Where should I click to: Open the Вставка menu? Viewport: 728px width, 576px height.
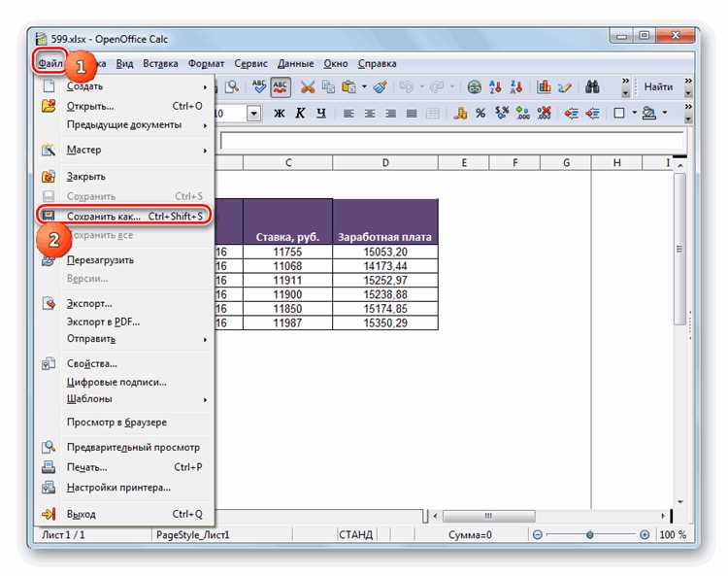[160, 64]
